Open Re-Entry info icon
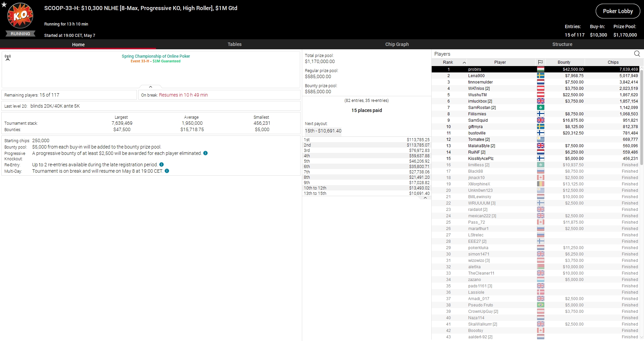 pyautogui.click(x=161, y=165)
